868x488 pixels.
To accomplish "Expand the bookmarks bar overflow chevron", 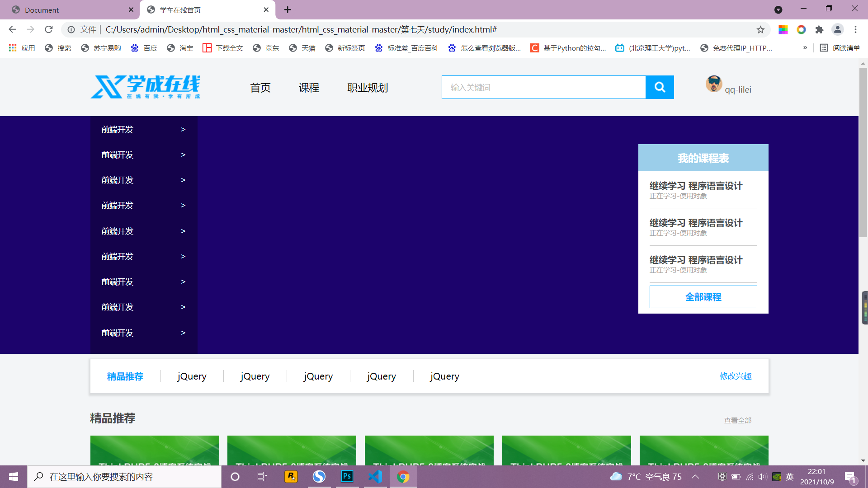I will coord(805,48).
